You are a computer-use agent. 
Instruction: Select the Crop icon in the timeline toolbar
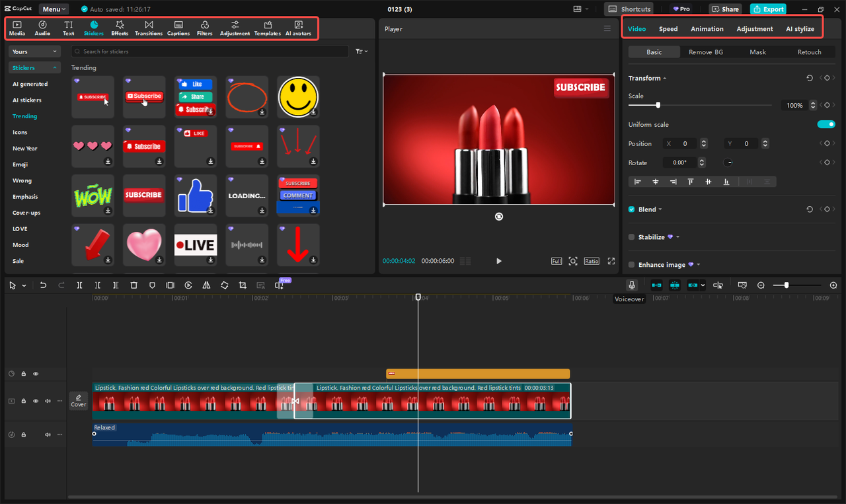coord(243,285)
